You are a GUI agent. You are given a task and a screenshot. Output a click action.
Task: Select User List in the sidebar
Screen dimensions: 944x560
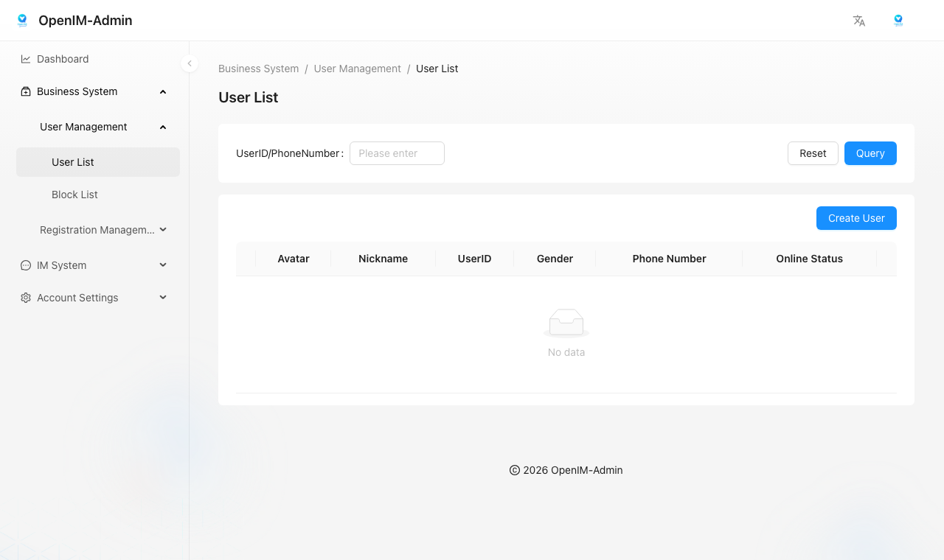coord(73,162)
